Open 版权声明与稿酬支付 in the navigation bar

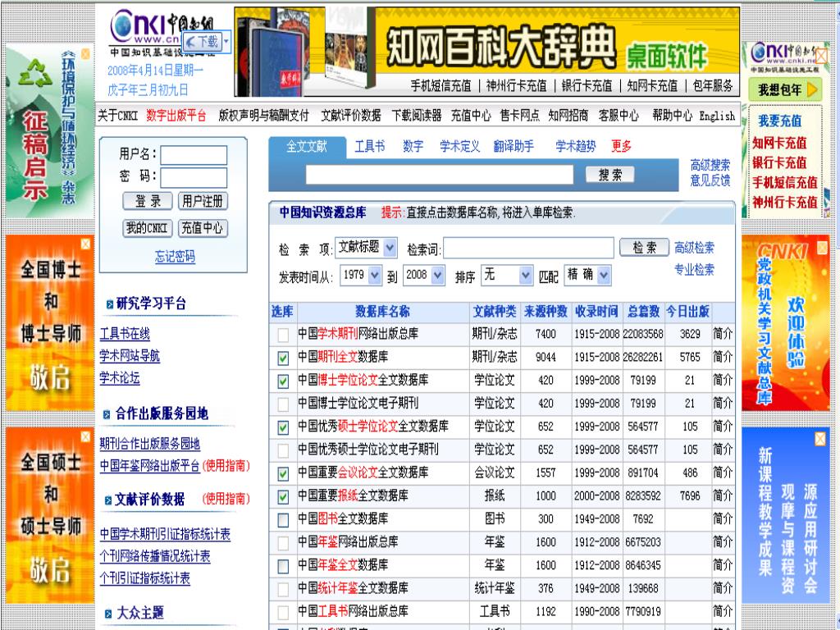click(x=264, y=116)
